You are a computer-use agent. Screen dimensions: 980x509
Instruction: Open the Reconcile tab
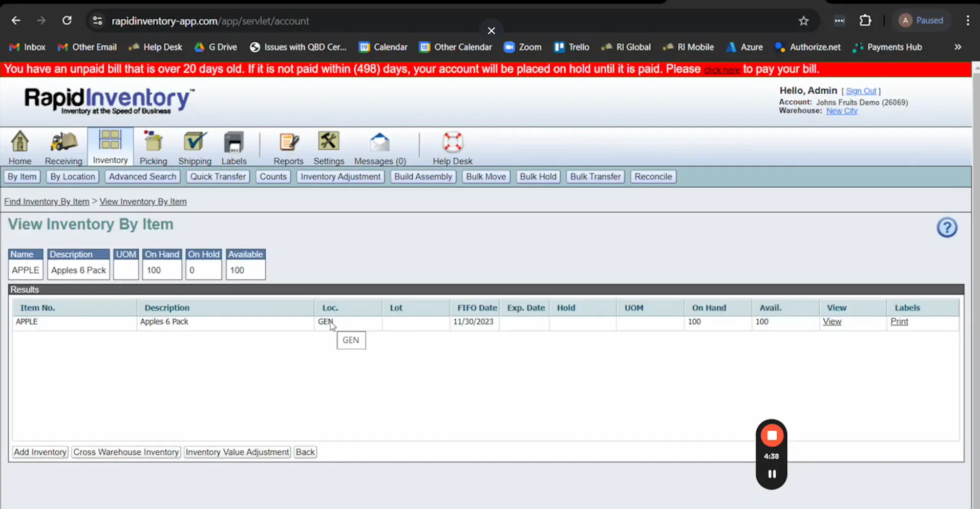click(x=653, y=176)
